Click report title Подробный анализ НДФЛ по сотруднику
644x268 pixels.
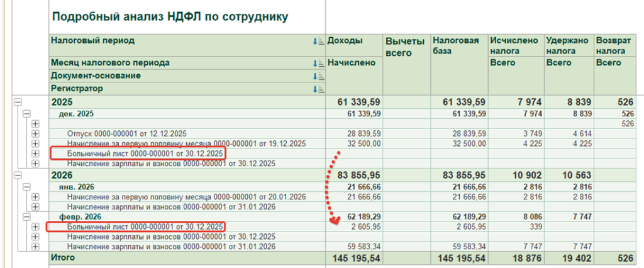[170, 17]
